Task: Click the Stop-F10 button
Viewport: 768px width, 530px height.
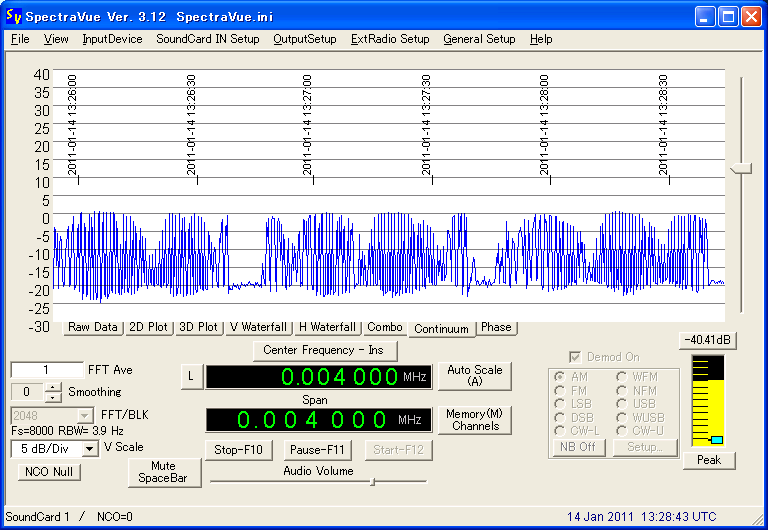Action: tap(238, 450)
